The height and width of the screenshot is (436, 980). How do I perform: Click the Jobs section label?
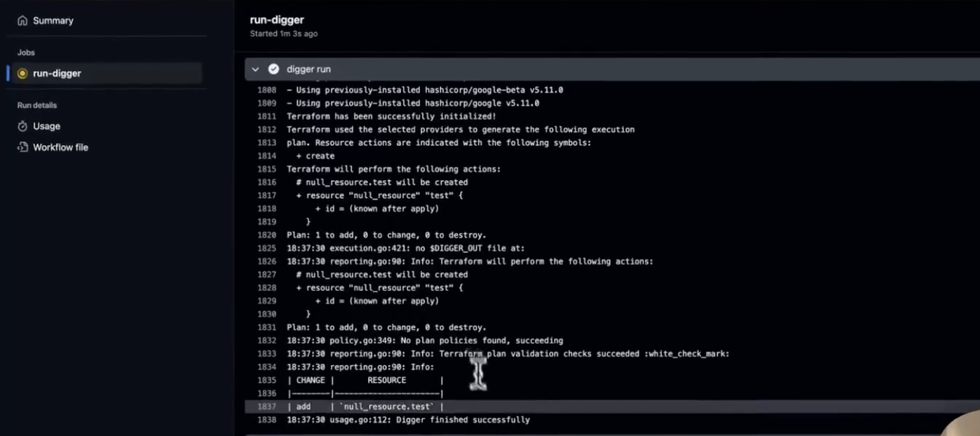[x=26, y=53]
